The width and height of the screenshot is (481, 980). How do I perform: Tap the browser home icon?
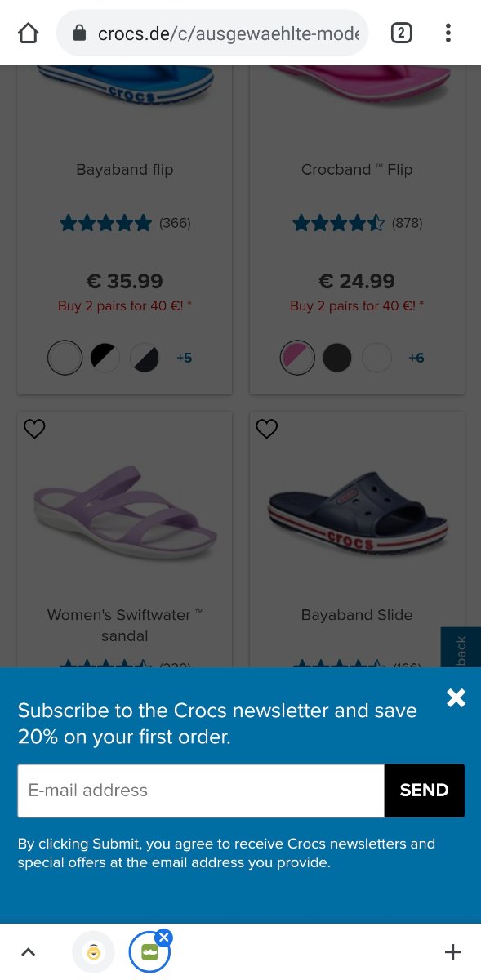pyautogui.click(x=28, y=33)
